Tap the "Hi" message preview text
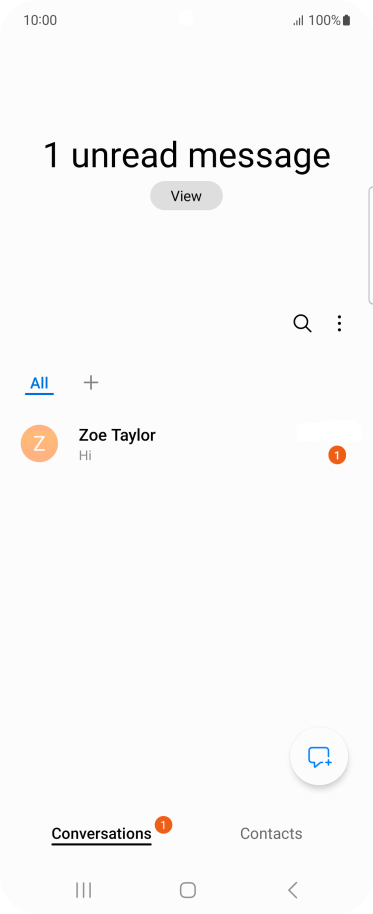The image size is (373, 914). (x=85, y=455)
